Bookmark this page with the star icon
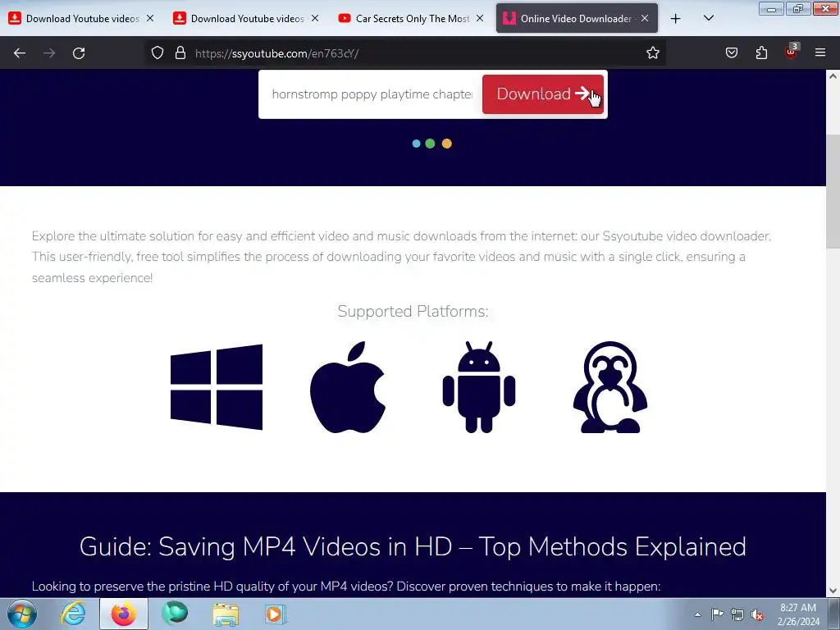 (x=652, y=53)
